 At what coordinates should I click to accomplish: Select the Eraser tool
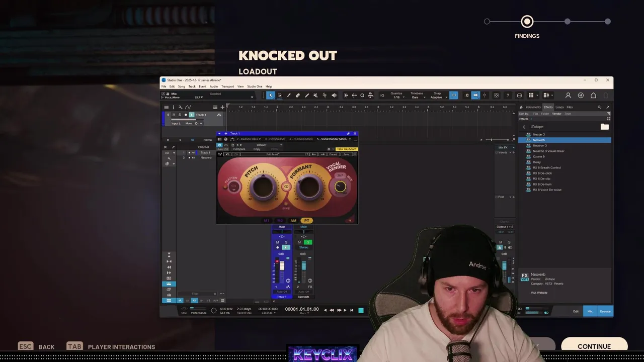[297, 95]
